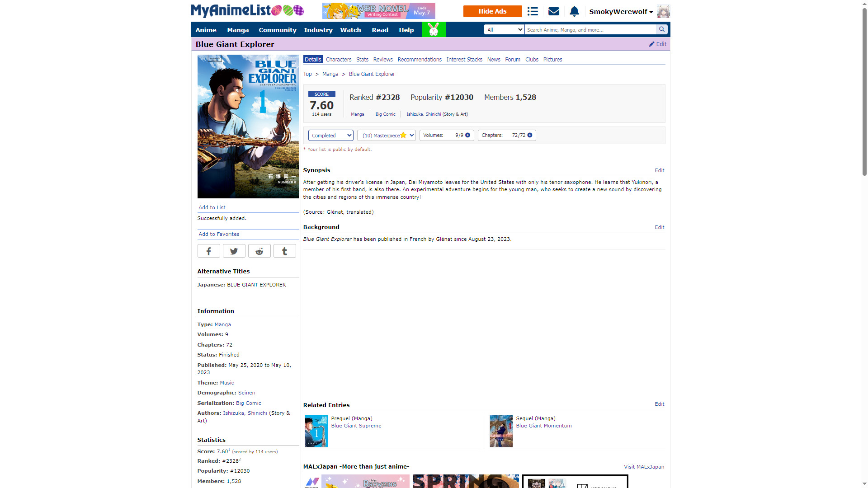
Task: Share on Reddit
Action: point(259,251)
